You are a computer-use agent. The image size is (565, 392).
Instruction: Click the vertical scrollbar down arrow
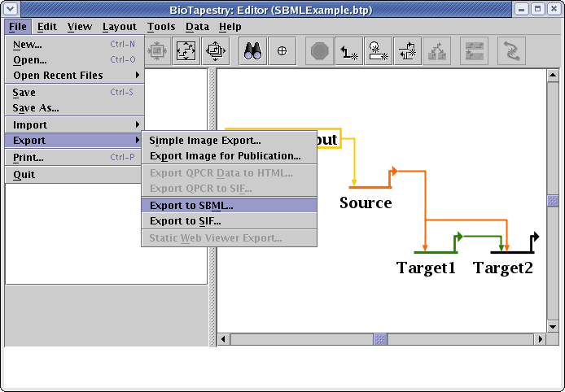point(553,325)
